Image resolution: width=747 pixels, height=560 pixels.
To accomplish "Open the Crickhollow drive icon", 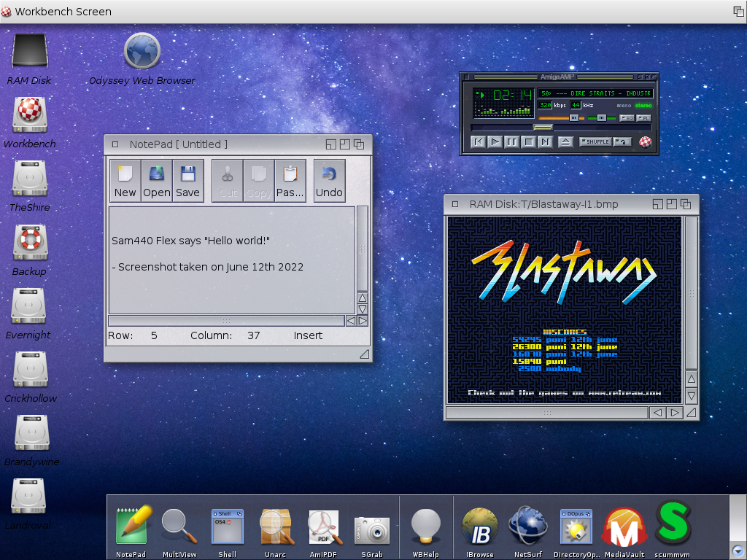I will 31,369.
